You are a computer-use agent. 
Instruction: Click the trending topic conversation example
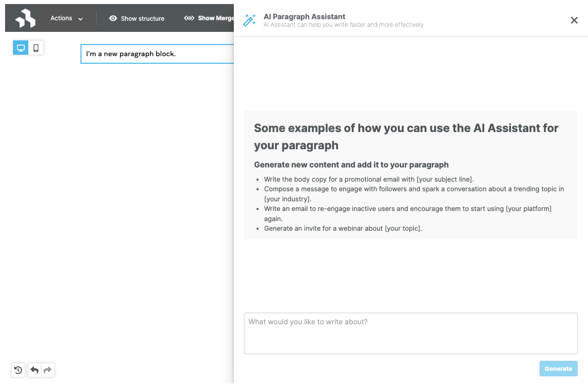point(413,189)
